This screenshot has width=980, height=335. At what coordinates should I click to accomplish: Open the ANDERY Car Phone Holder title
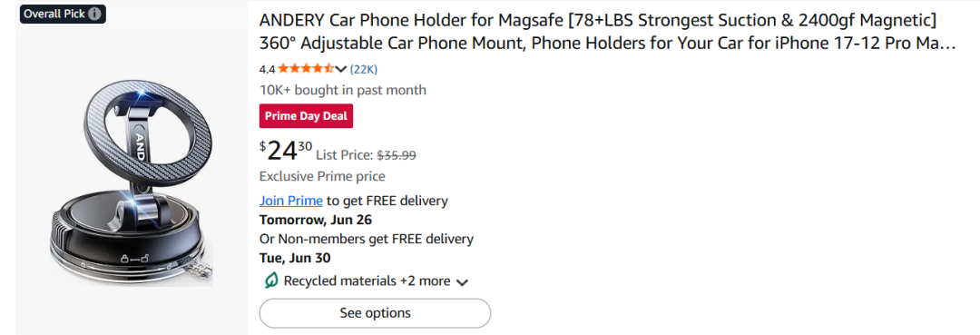[607, 33]
